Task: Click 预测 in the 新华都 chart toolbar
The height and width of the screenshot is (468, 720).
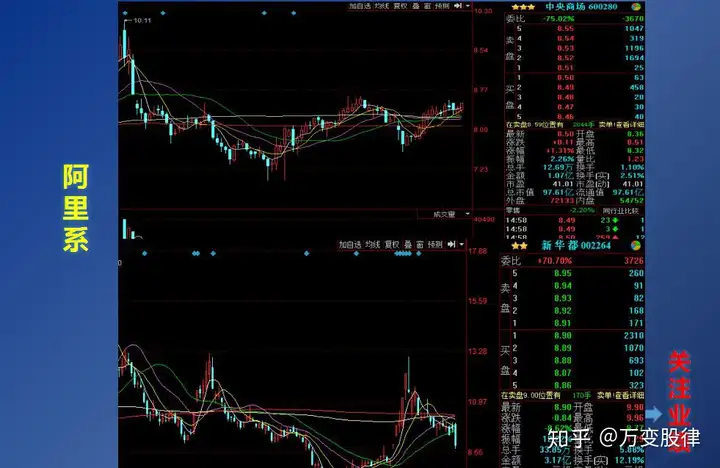Action: click(x=435, y=245)
